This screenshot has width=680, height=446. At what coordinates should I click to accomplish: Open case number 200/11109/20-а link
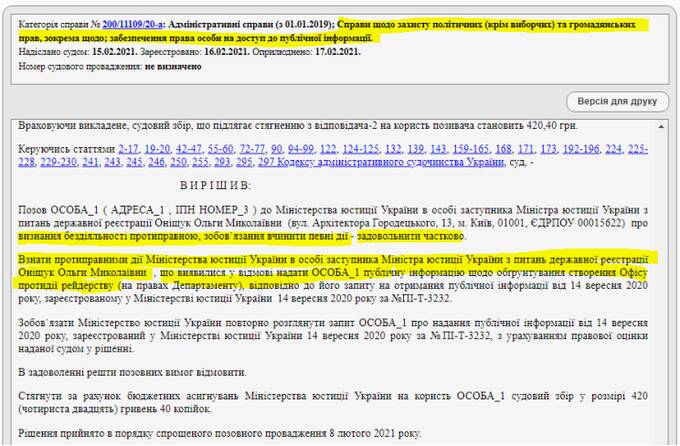click(x=132, y=25)
